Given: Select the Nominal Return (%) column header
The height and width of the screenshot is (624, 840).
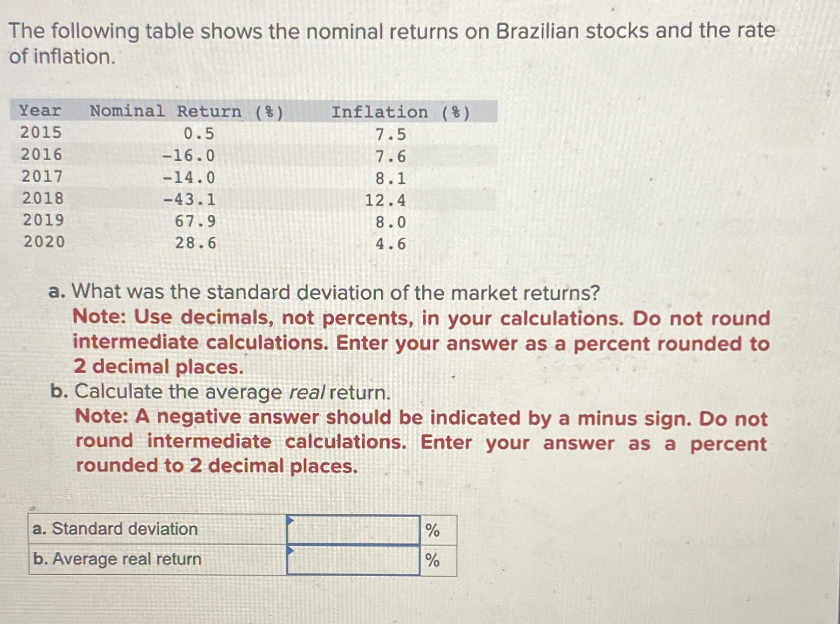Looking at the screenshot, I should (186, 111).
